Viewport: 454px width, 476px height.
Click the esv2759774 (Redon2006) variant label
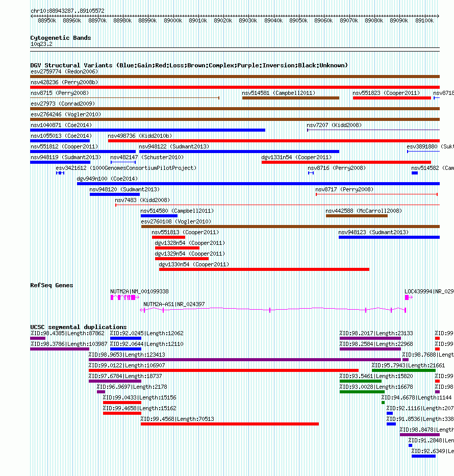[x=64, y=71]
